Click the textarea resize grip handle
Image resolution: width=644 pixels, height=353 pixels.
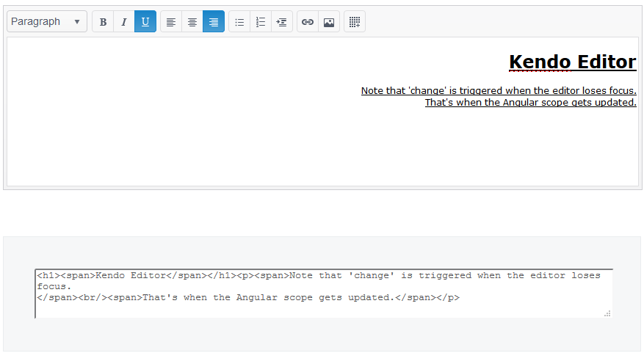tap(607, 313)
